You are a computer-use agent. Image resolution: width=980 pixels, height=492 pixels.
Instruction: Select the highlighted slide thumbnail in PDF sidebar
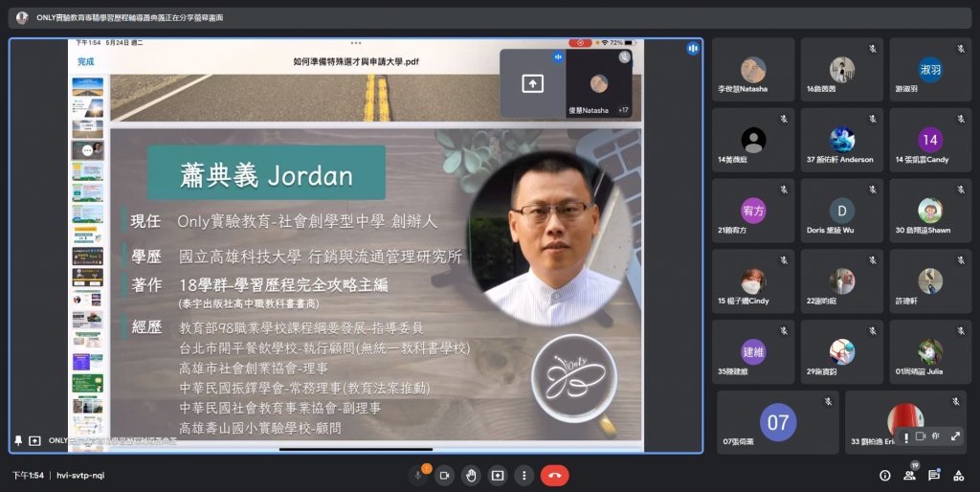87,150
